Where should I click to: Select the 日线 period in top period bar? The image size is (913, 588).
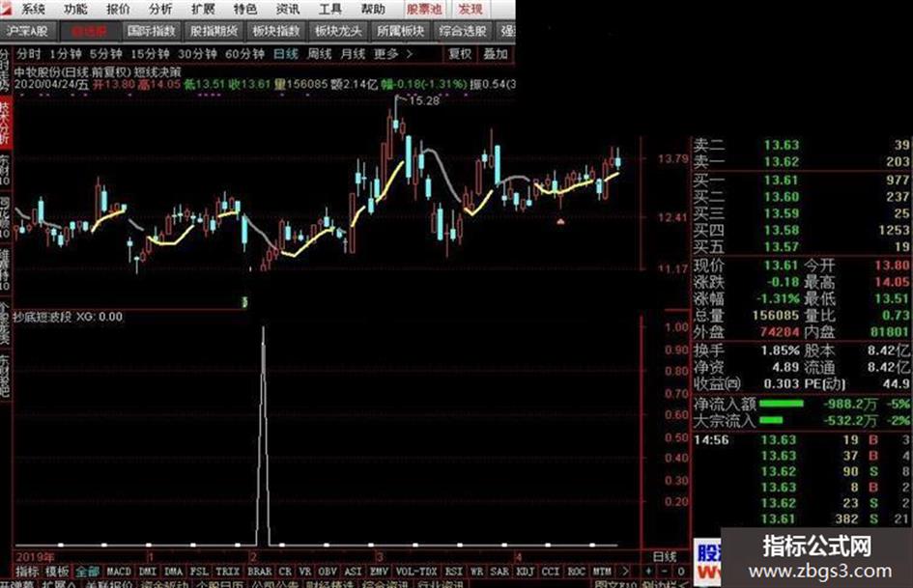[x=286, y=54]
